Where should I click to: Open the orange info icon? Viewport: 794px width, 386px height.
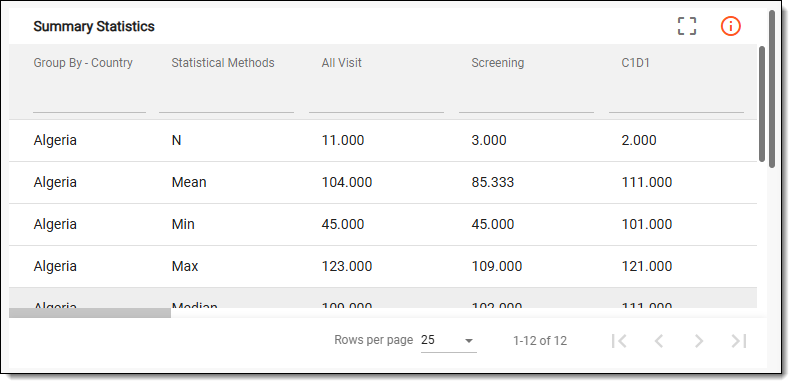pos(731,26)
